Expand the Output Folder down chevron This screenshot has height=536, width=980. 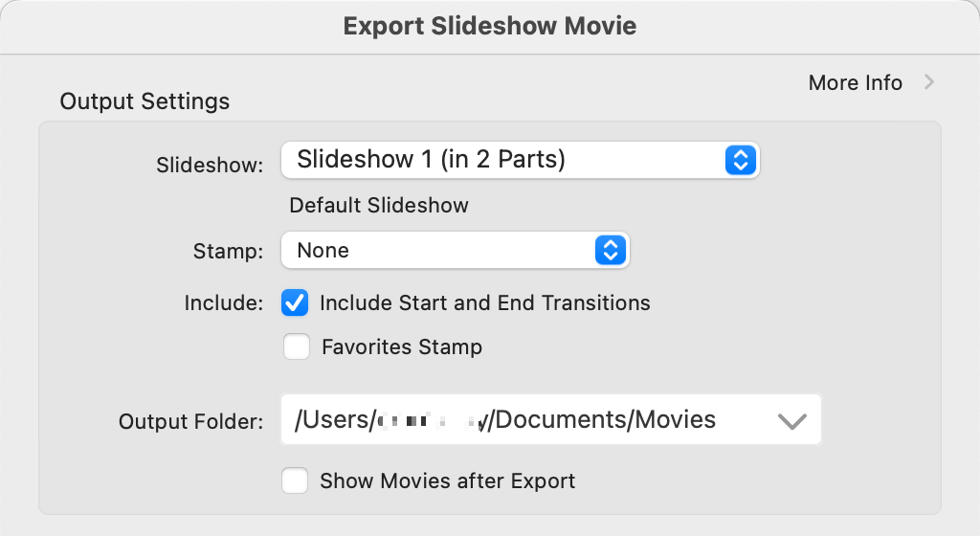(x=792, y=420)
